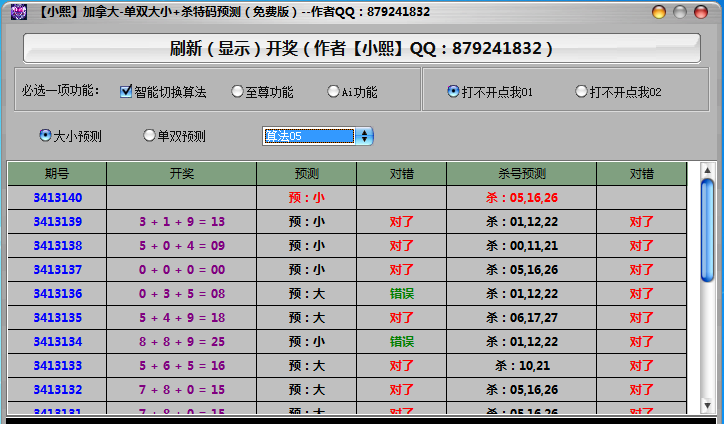Image resolution: width=724 pixels, height=424 pixels.
Task: Select issue number 3413138
Action: 58,246
